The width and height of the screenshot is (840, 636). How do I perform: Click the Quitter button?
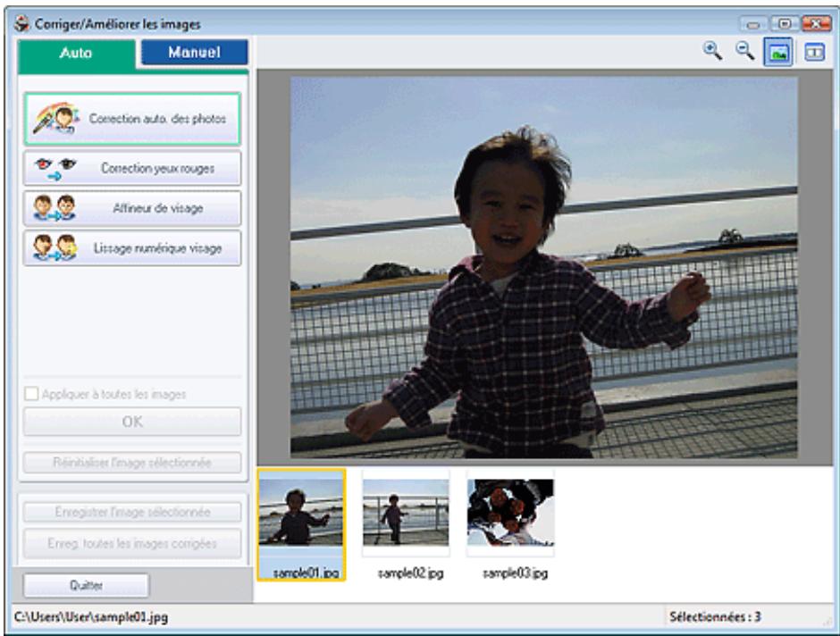[87, 585]
